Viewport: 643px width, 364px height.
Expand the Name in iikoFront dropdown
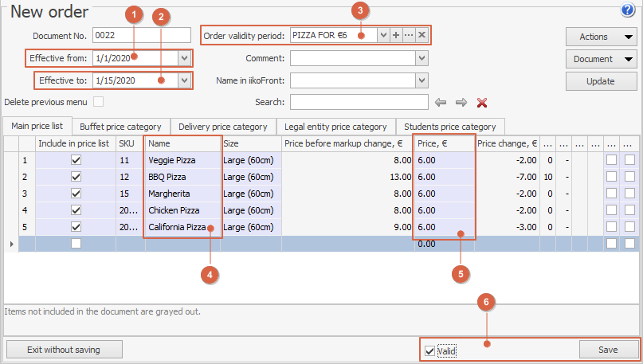point(421,80)
